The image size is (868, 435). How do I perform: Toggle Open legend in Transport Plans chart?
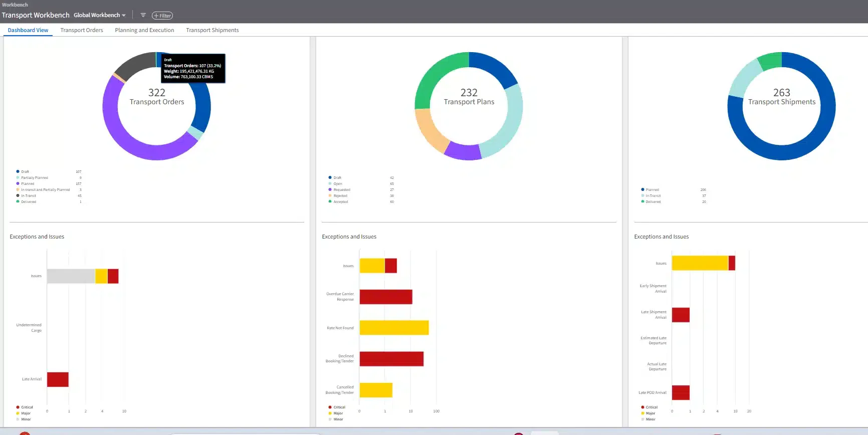pos(335,184)
